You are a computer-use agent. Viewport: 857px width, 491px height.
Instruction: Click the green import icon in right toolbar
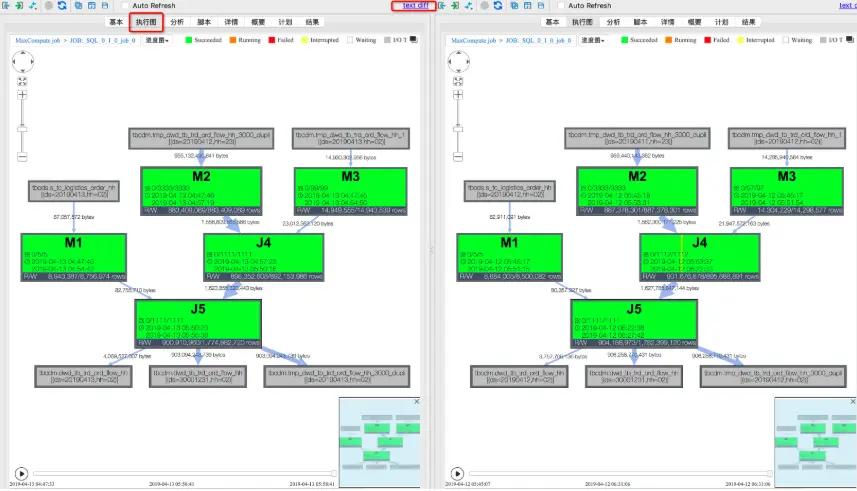[x=455, y=5]
